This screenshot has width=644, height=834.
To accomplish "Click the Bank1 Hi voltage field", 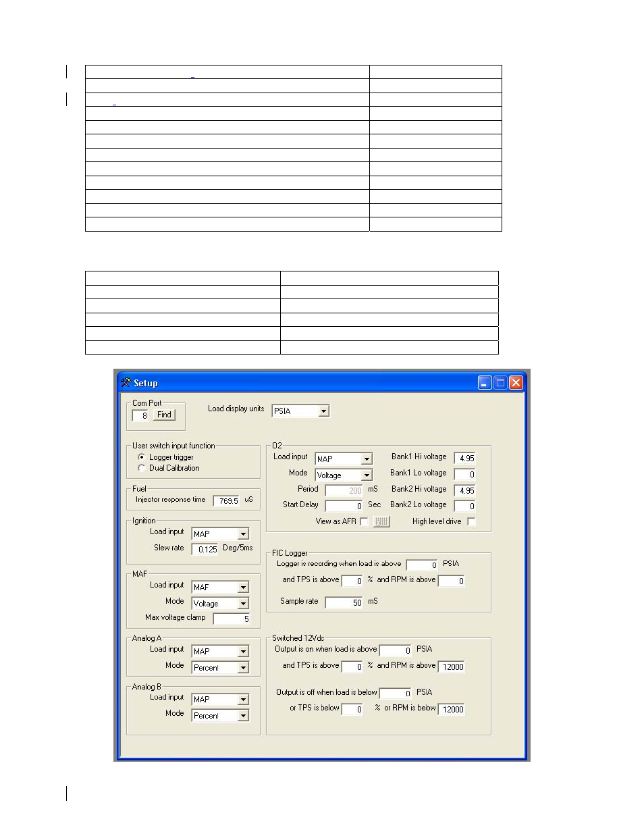I will [x=464, y=459].
